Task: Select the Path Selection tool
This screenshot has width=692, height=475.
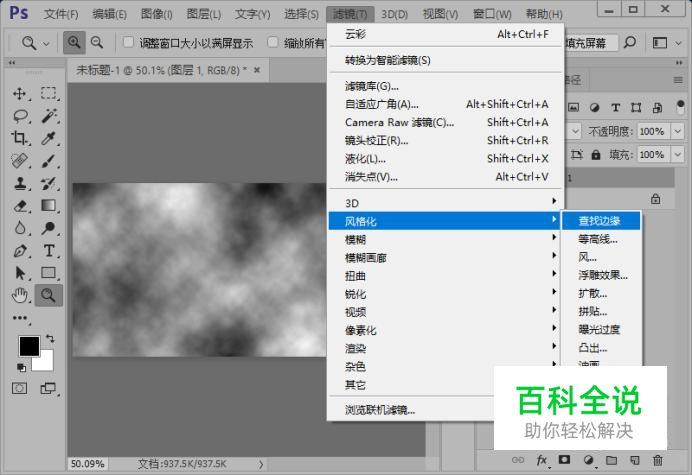Action: coord(19,273)
